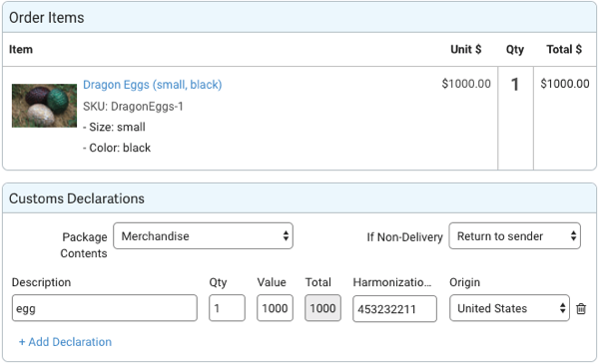The image size is (599, 364).
Task: Select the order item quantity 1 cell
Action: coord(515,85)
